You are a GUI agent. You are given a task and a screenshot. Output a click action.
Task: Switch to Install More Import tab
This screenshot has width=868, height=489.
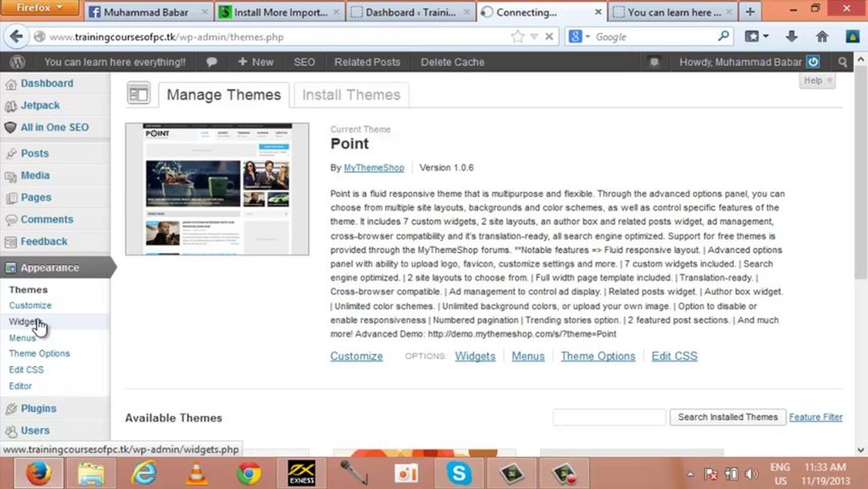pyautogui.click(x=278, y=12)
